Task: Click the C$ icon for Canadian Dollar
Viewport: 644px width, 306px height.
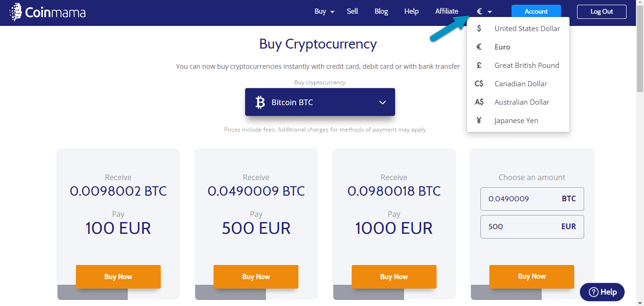Action: 479,83
